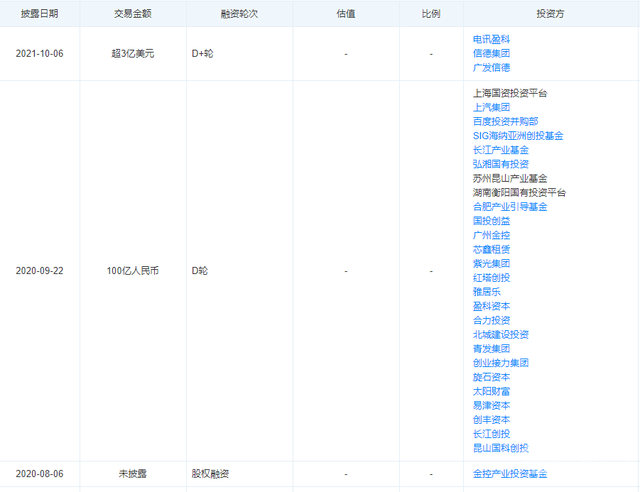This screenshot has height=492, width=640.
Task: Open the 昆山国科创投 link
Action: pyautogui.click(x=500, y=448)
